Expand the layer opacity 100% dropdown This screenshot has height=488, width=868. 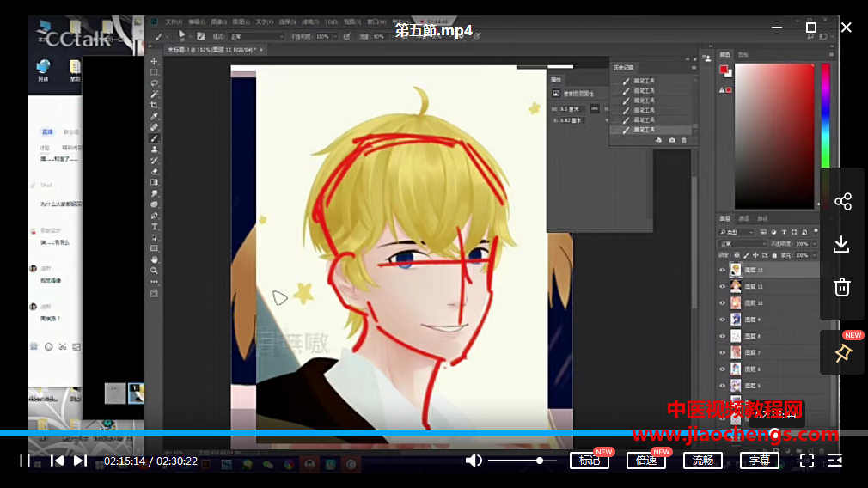(815, 244)
